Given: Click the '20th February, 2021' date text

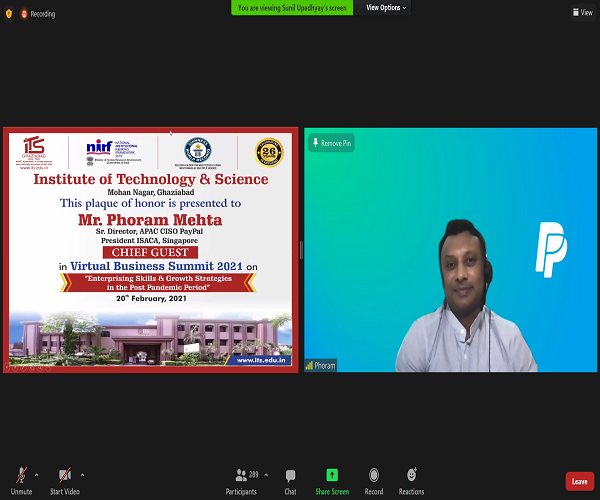Looking at the screenshot, I should 152,298.
